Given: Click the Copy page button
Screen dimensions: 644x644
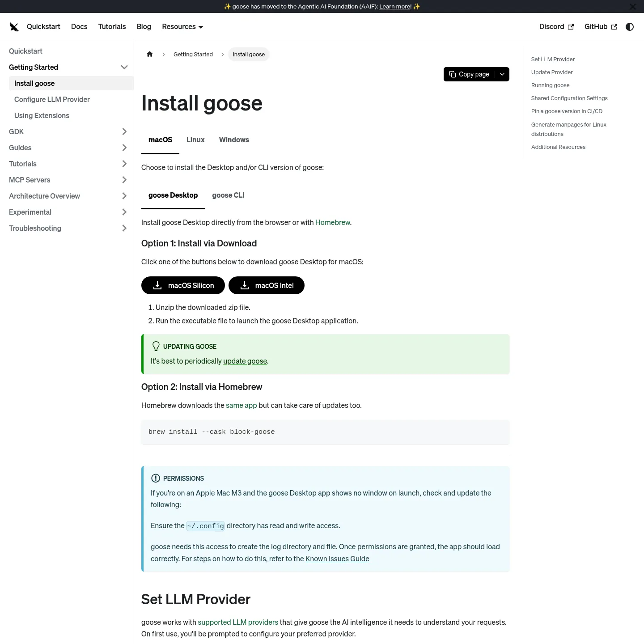Looking at the screenshot, I should coord(469,74).
